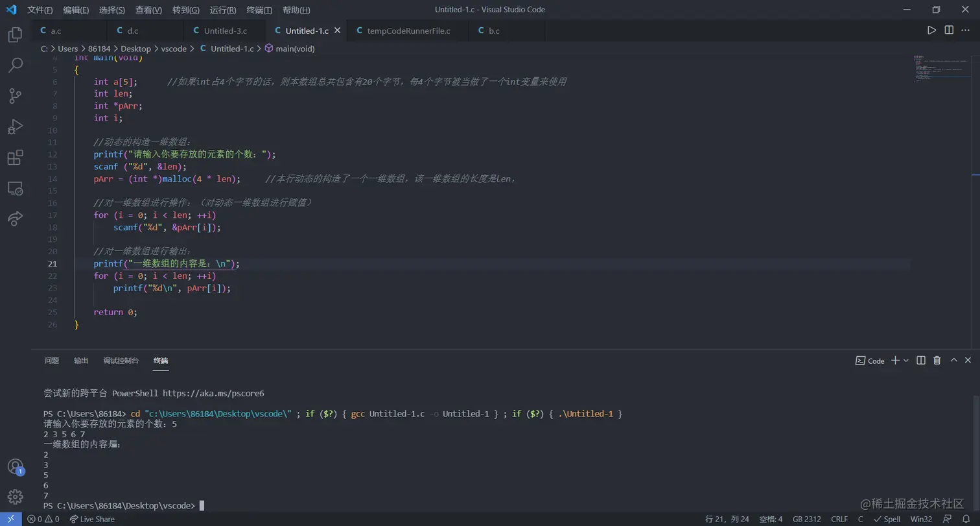Open editor More Actions menu
The height and width of the screenshot is (526, 980).
tap(966, 30)
